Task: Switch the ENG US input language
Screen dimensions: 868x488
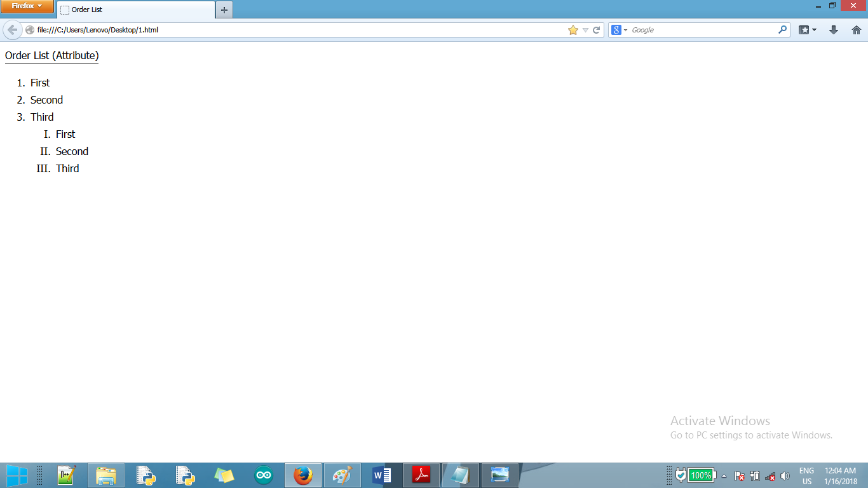Action: tap(806, 476)
